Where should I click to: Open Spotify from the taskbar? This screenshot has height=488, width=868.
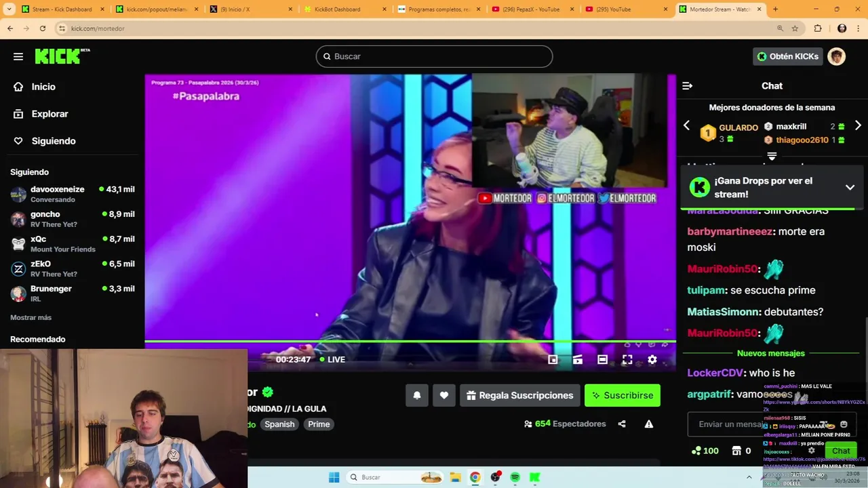(515, 477)
